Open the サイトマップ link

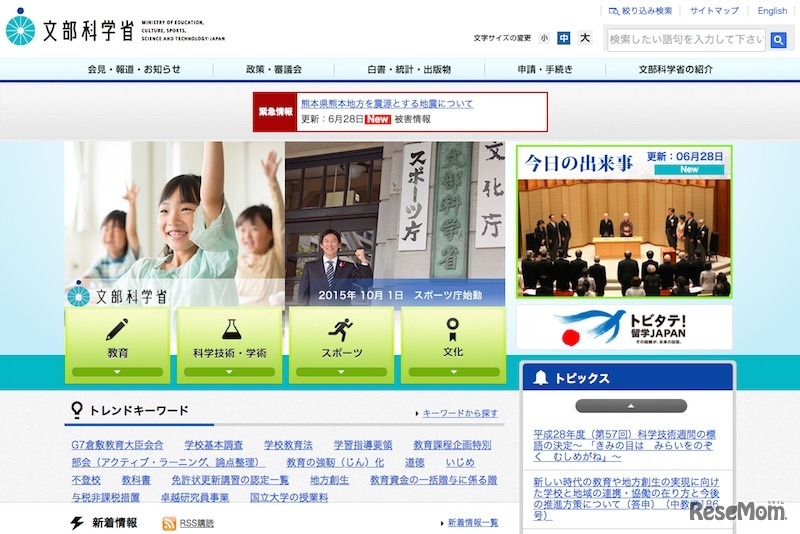pos(714,11)
